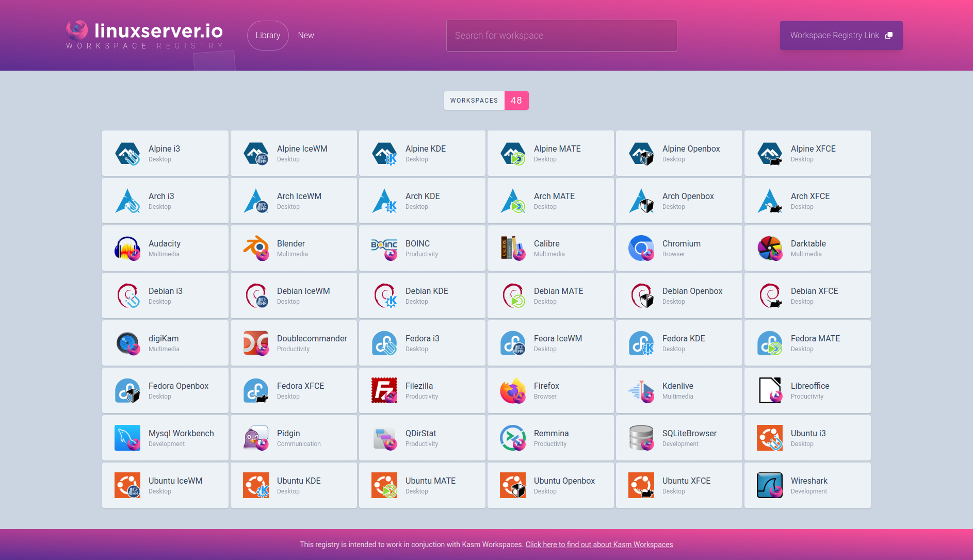Select the Debian KDE text label
Image resolution: width=973 pixels, height=560 pixels.
coord(427,291)
